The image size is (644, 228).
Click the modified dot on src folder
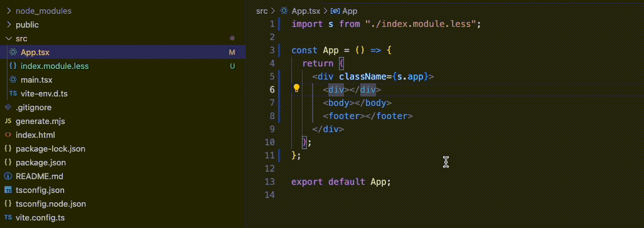232,38
